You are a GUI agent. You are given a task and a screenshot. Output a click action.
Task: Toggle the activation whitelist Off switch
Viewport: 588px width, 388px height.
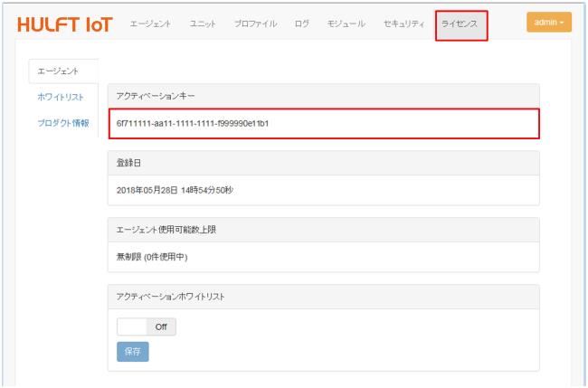pyautogui.click(x=147, y=326)
